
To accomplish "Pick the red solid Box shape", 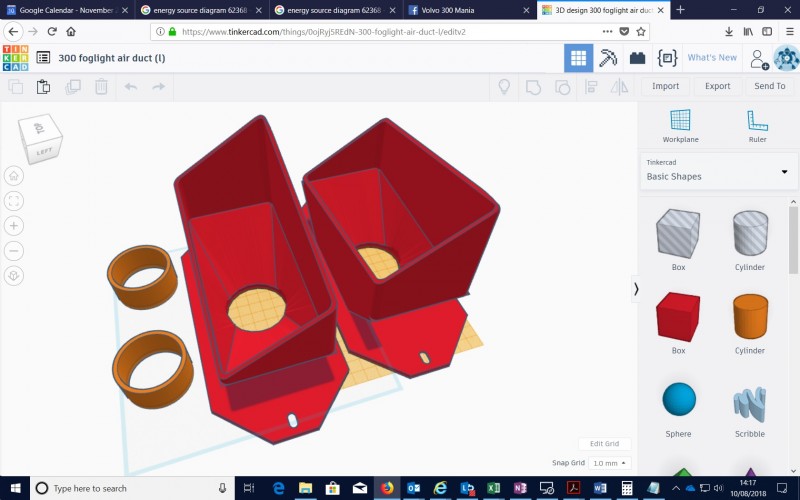I will tap(678, 318).
